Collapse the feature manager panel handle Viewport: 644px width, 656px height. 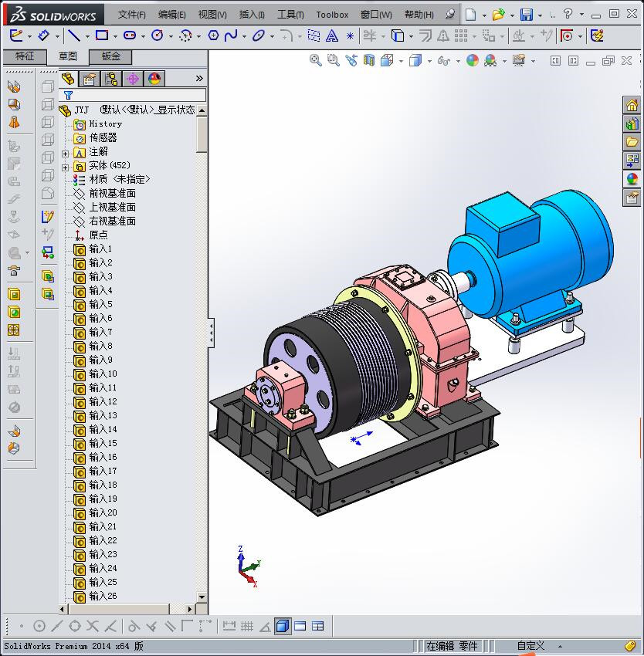[212, 333]
